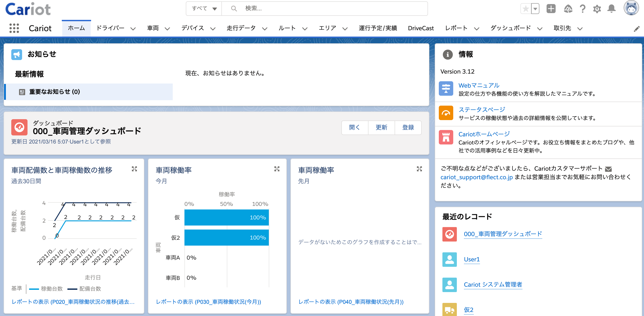This screenshot has width=644, height=316.
Task: Expand the ドライバー tab chevron
Action: pyautogui.click(x=133, y=29)
